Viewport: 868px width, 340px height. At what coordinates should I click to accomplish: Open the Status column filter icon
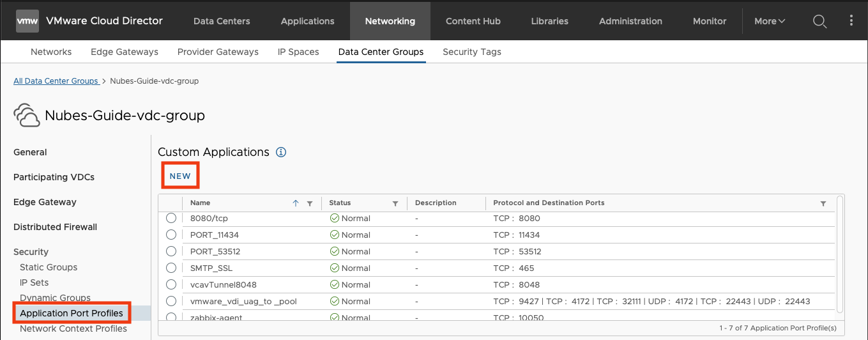395,204
